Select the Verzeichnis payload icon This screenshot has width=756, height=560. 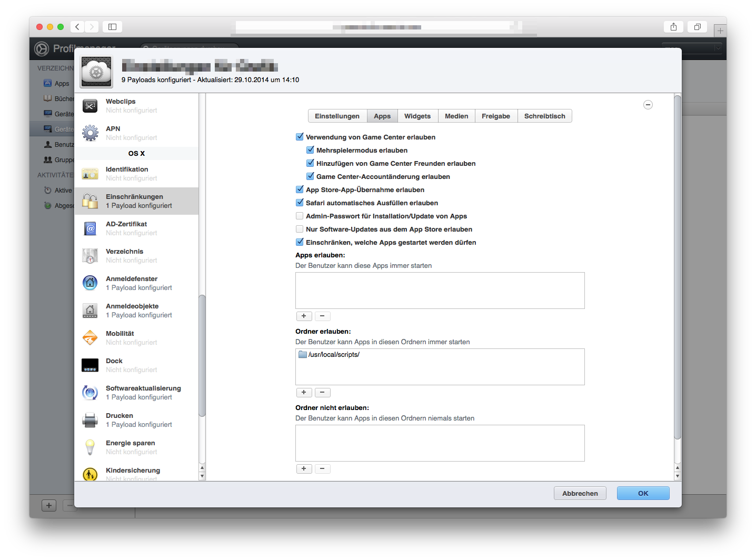coord(90,256)
